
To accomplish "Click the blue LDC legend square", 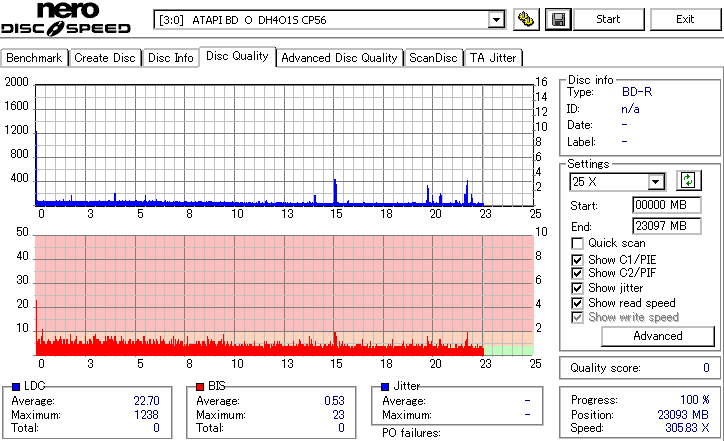I will click(16, 387).
